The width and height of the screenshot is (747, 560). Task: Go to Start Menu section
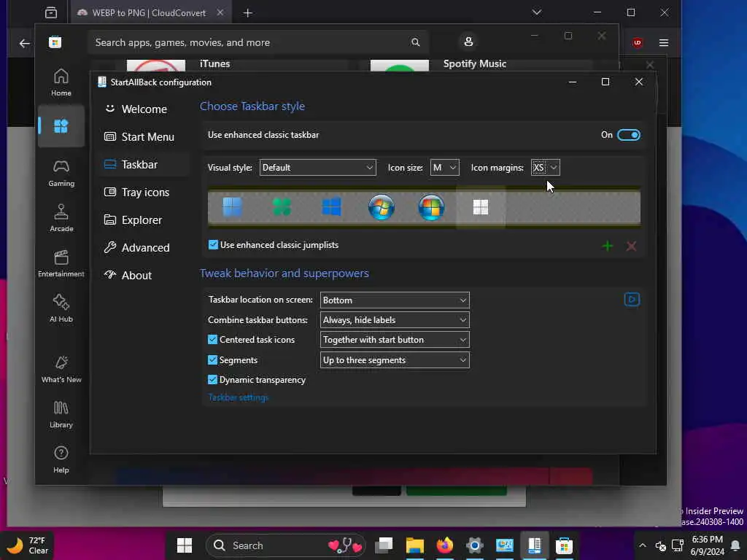[x=144, y=136]
